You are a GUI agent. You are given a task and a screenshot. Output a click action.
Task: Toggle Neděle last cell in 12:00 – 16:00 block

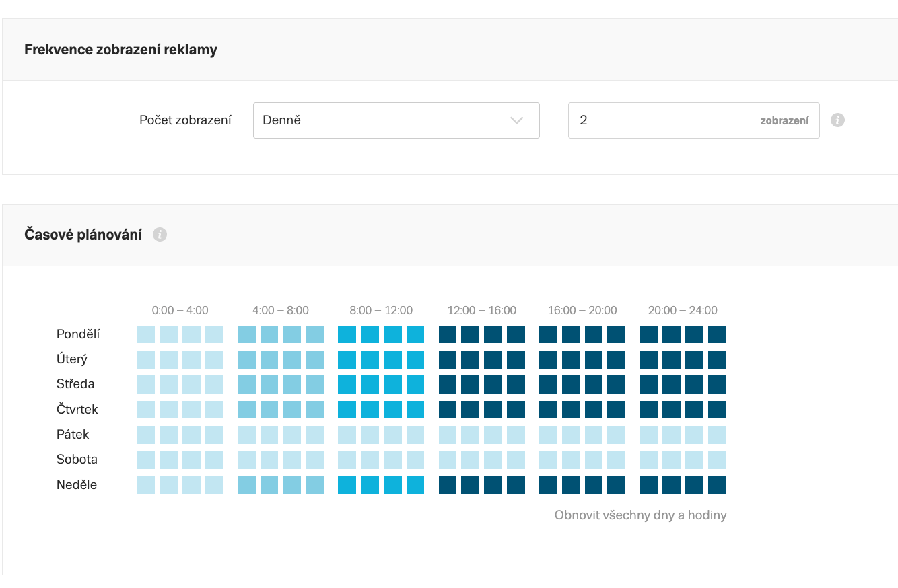pos(516,485)
